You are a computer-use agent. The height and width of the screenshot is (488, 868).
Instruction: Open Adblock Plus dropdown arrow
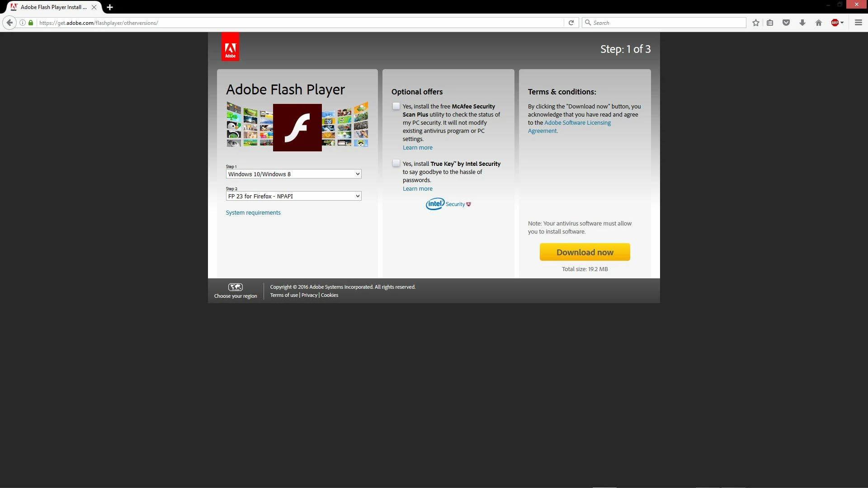842,23
